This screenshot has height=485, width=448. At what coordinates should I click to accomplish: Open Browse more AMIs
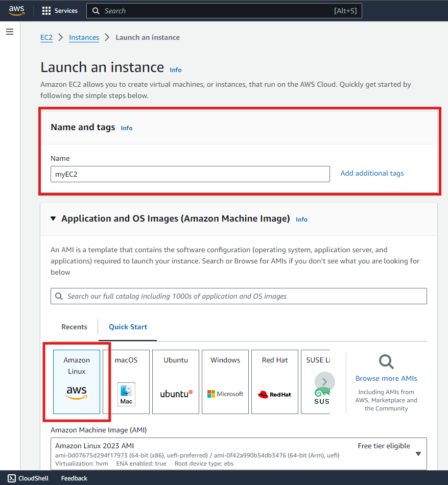pos(386,378)
